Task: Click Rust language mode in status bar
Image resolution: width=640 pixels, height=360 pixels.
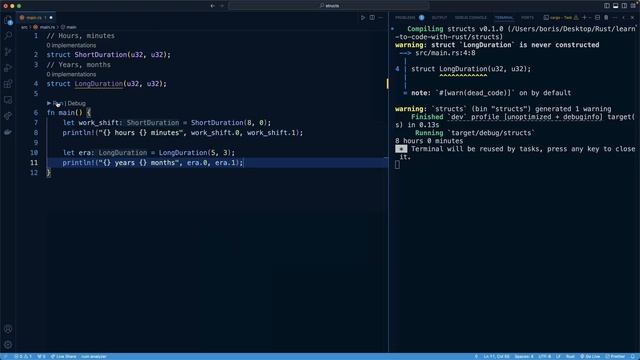Action: [570, 356]
